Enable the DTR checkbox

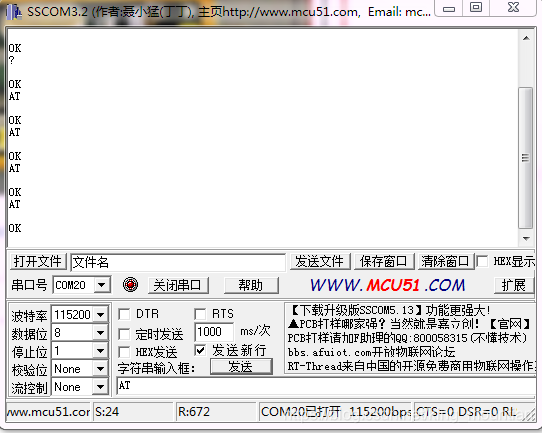(x=124, y=314)
